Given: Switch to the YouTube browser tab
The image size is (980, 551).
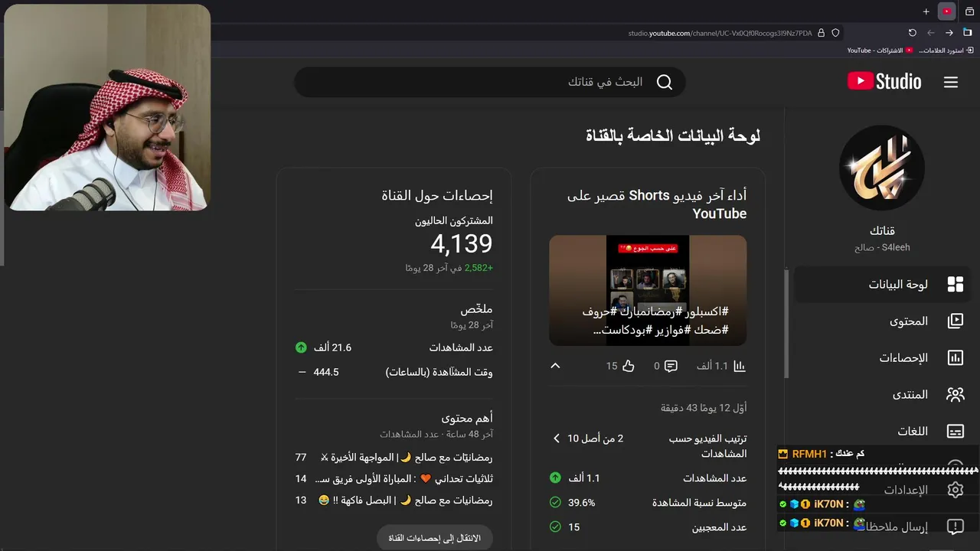Looking at the screenshot, I should [x=947, y=11].
